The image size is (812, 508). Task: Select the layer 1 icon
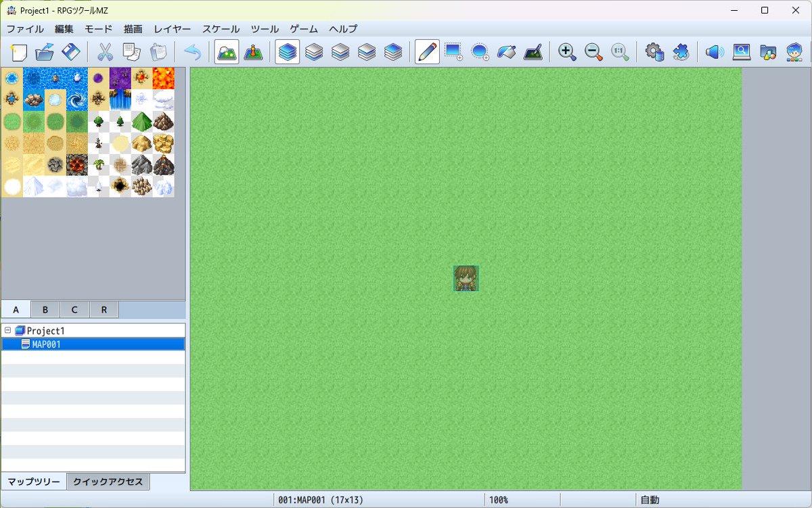point(314,52)
